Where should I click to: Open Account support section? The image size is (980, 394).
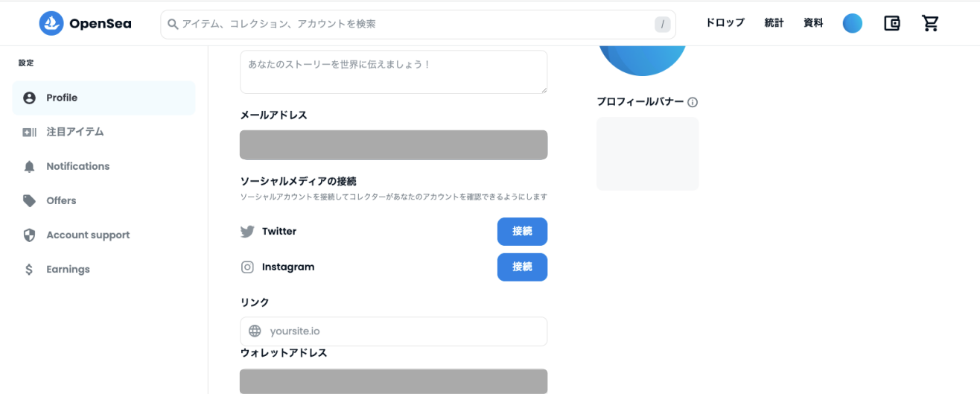[88, 235]
